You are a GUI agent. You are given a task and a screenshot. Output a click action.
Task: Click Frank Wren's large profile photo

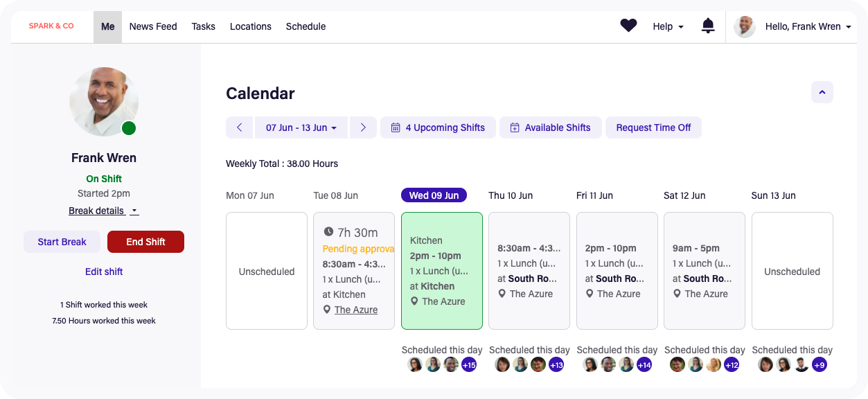(104, 101)
